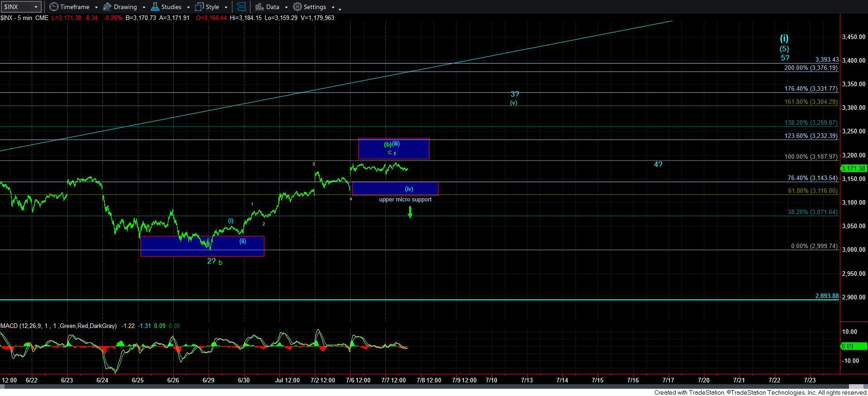Click the Studies flask icon
Screen dimensions: 868x396
(155, 7)
